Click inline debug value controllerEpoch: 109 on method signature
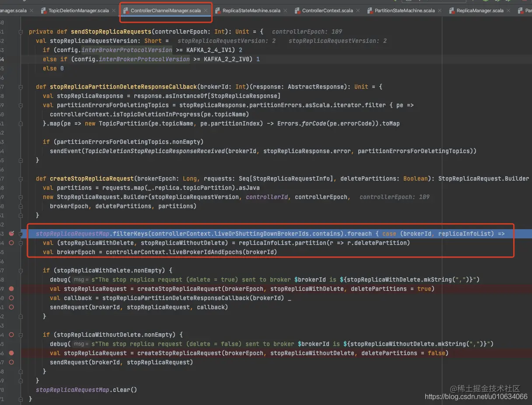 click(x=307, y=31)
